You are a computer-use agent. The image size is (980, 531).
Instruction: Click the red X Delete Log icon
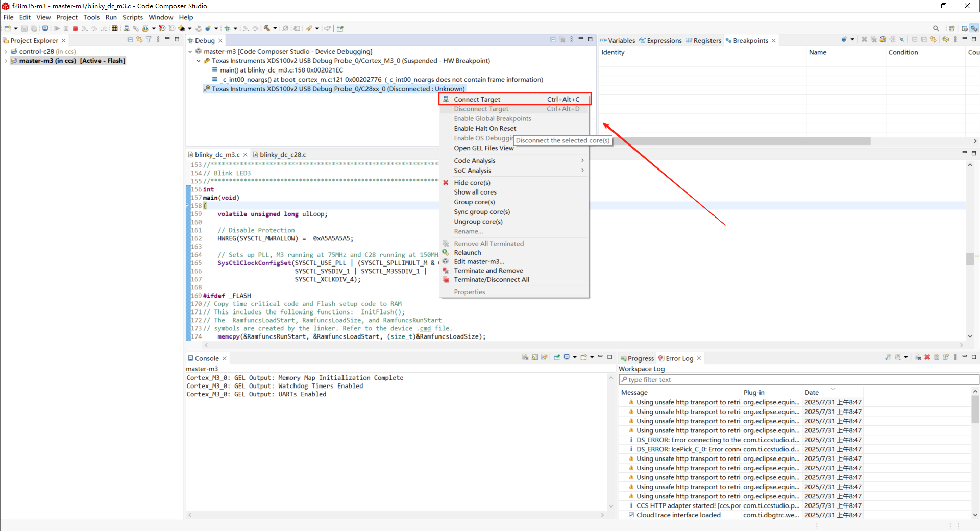coord(927,357)
